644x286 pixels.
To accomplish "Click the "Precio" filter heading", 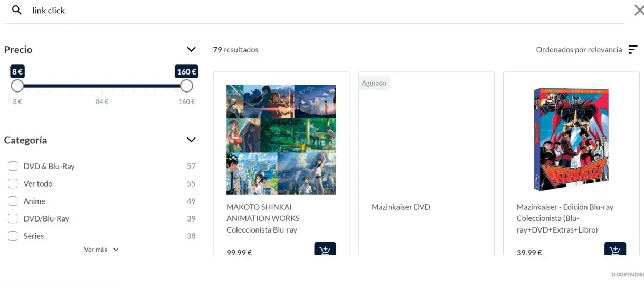I will click(18, 49).
